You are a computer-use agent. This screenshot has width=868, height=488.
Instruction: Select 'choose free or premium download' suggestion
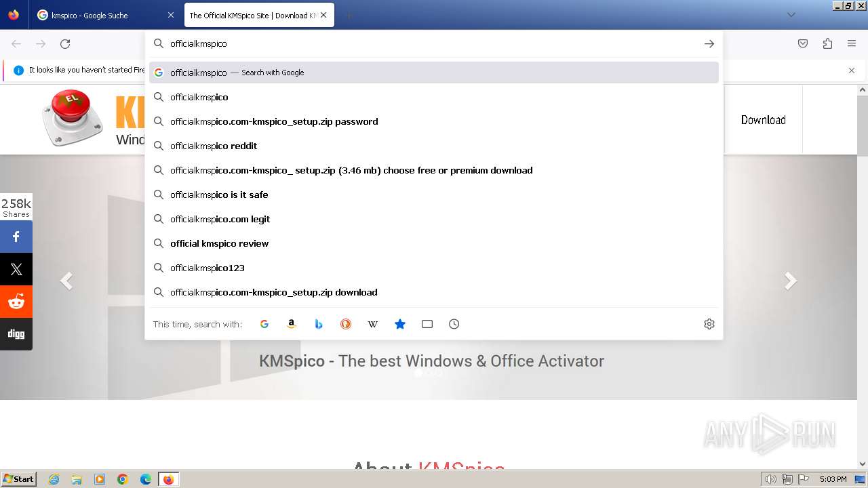point(434,170)
